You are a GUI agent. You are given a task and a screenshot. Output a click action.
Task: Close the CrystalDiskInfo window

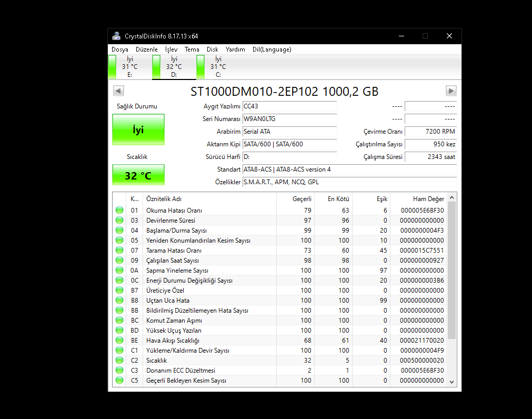(449, 36)
